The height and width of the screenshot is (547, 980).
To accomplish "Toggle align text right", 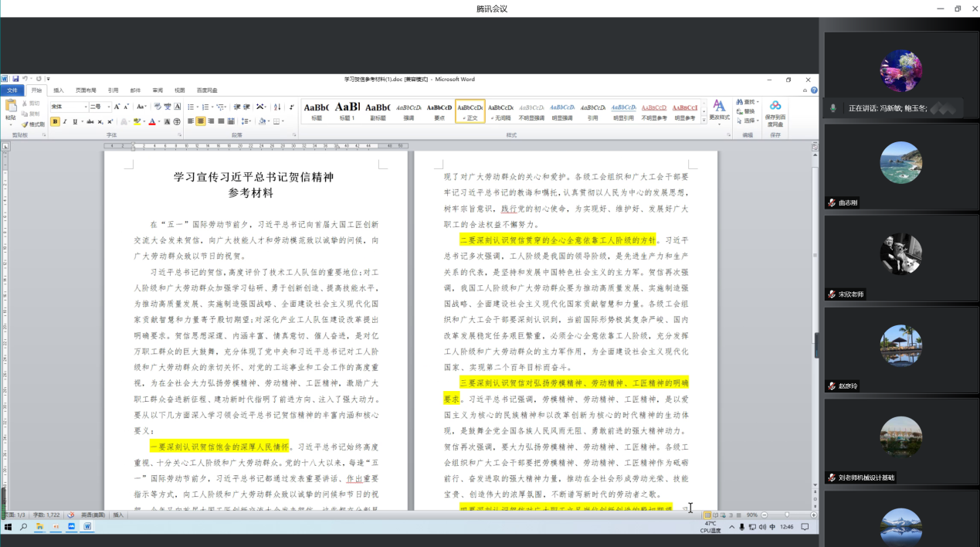I will coord(211,121).
